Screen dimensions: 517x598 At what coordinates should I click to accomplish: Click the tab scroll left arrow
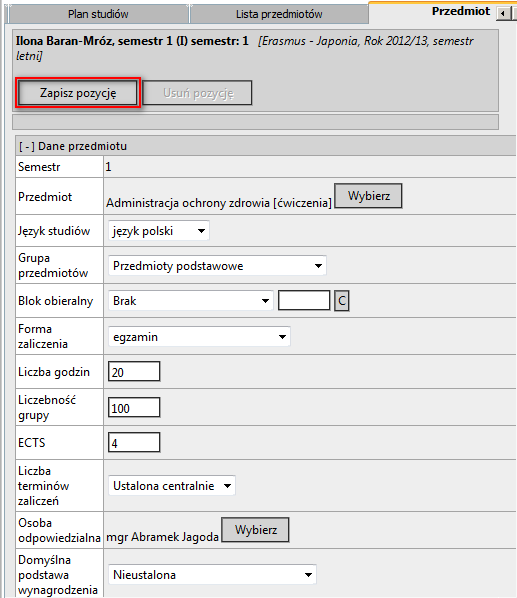coord(503,14)
